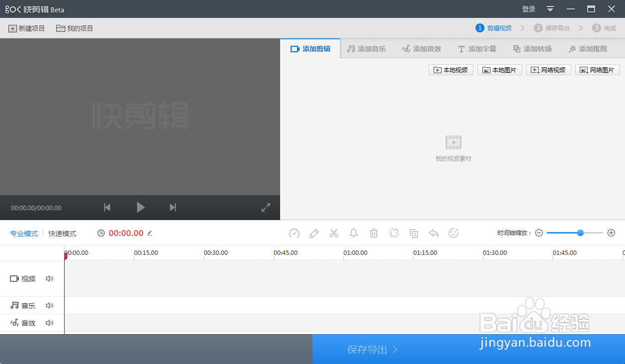The height and width of the screenshot is (364, 625).
Task: Add 网络图片
Action: pos(598,70)
